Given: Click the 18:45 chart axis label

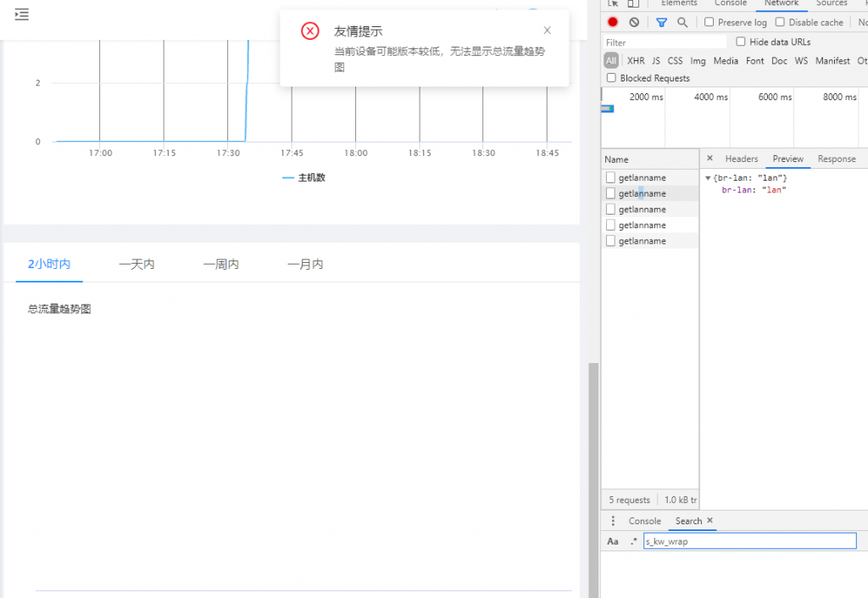Looking at the screenshot, I should coord(547,154).
